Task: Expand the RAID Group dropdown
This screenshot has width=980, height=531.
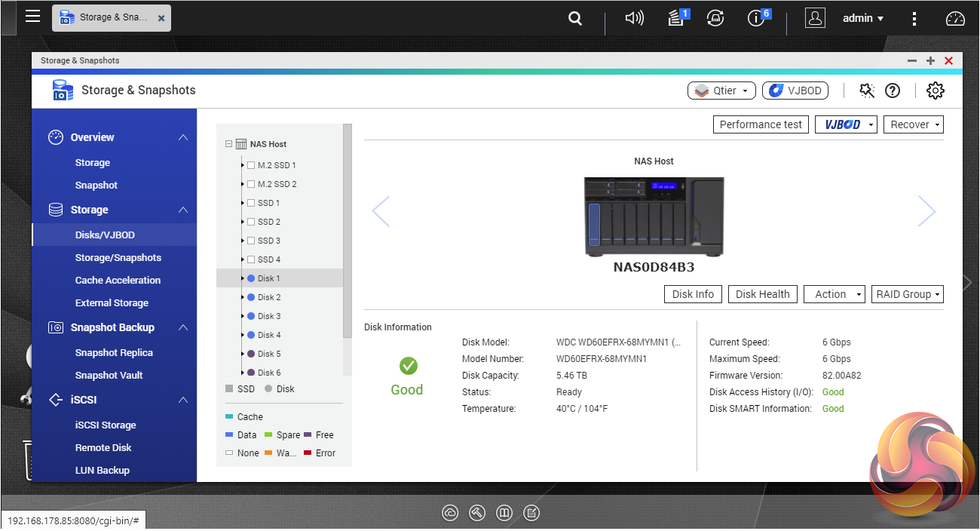Action: (907, 294)
